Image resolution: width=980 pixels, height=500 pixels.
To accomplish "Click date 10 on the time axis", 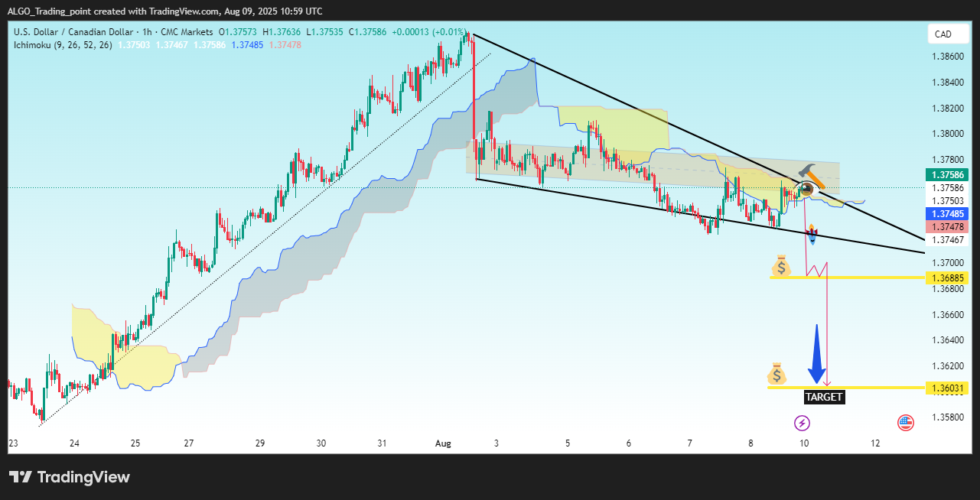I will click(x=803, y=443).
